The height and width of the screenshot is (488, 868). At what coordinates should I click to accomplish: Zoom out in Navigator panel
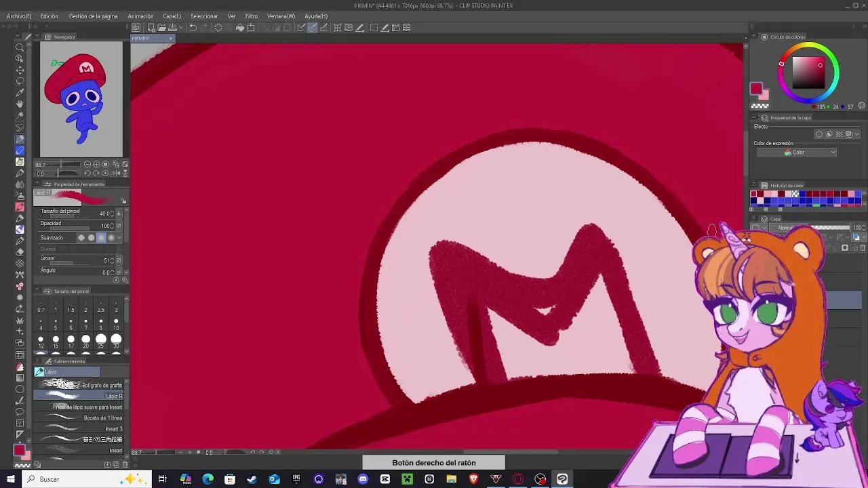click(x=87, y=165)
